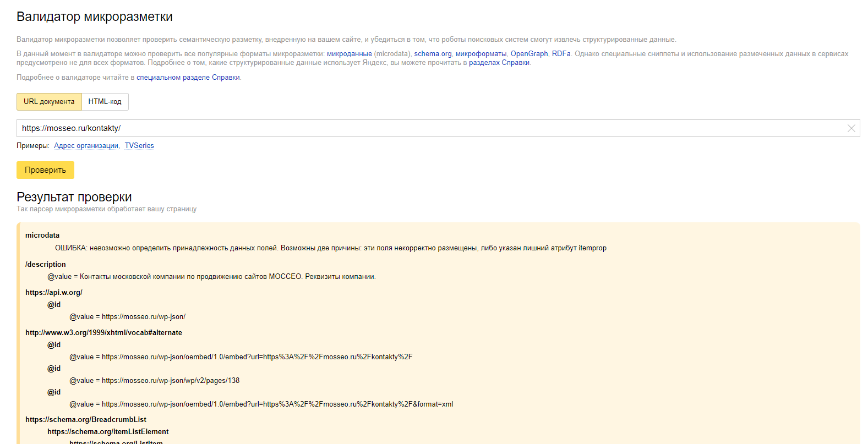
Task: Select the value ending with kontakty%2F
Action: coord(241,357)
